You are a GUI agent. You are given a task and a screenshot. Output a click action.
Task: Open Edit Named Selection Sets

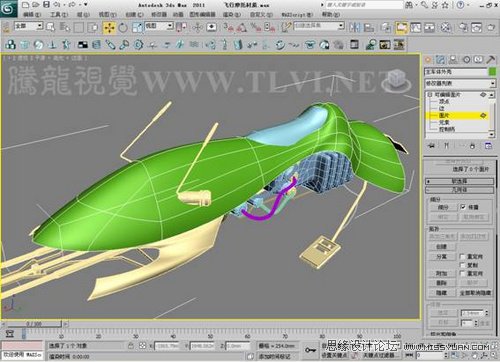286,27
